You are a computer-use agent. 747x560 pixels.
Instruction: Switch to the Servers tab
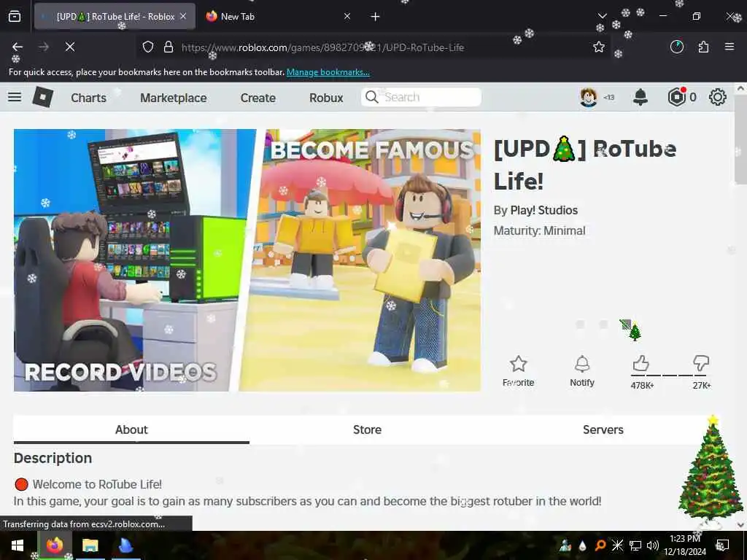(x=603, y=429)
